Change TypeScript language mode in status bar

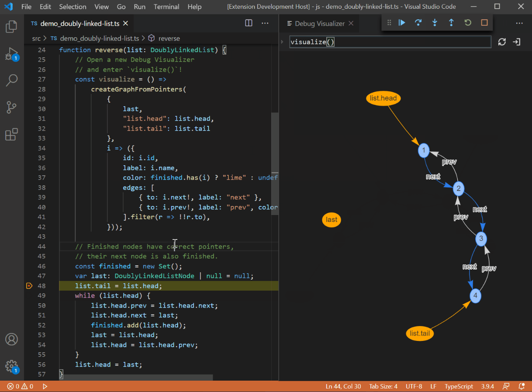459,386
